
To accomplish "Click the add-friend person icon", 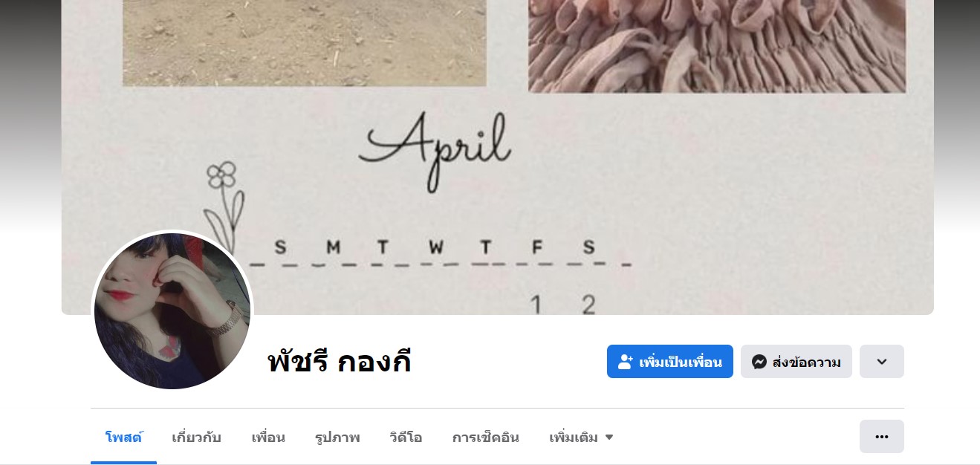I will (626, 362).
